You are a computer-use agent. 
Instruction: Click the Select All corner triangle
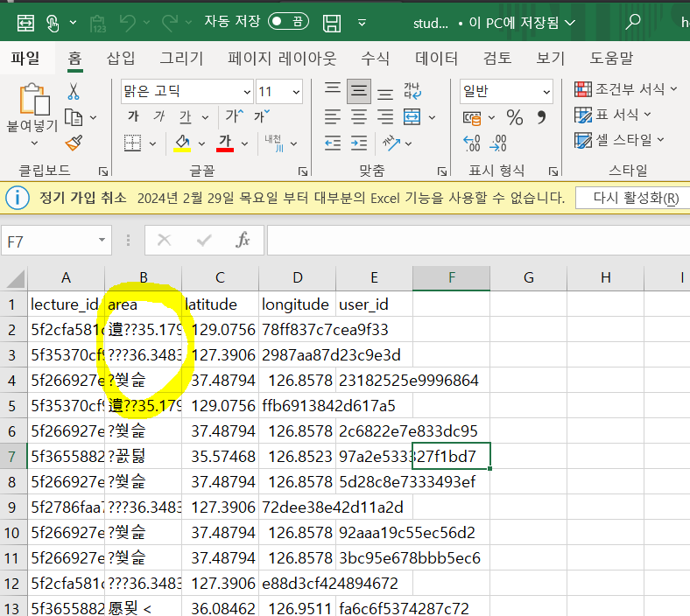(x=14, y=278)
